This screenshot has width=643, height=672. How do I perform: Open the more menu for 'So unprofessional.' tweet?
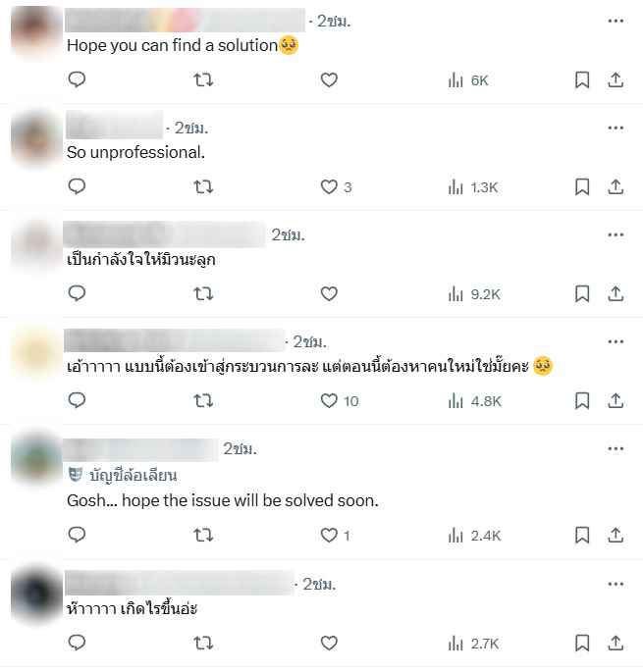click(616, 128)
